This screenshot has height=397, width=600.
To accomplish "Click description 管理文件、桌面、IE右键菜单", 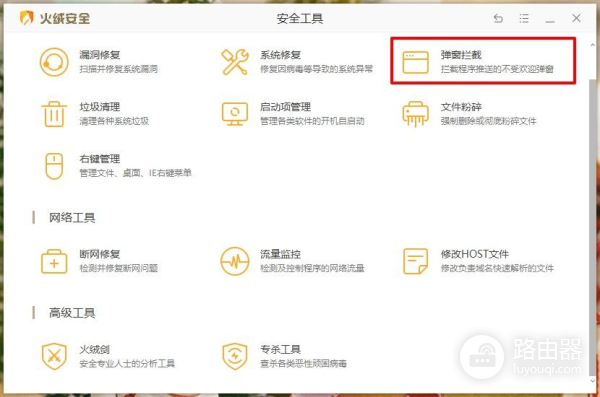I will pyautogui.click(x=135, y=173).
